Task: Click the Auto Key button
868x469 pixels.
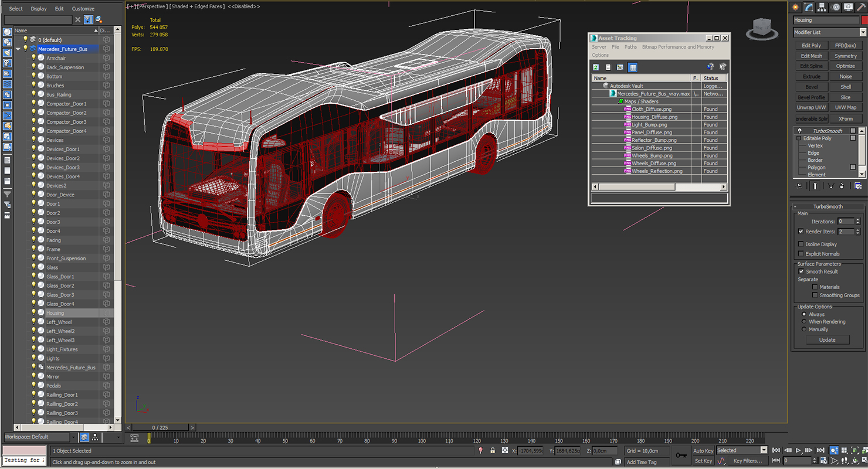Action: pos(703,451)
